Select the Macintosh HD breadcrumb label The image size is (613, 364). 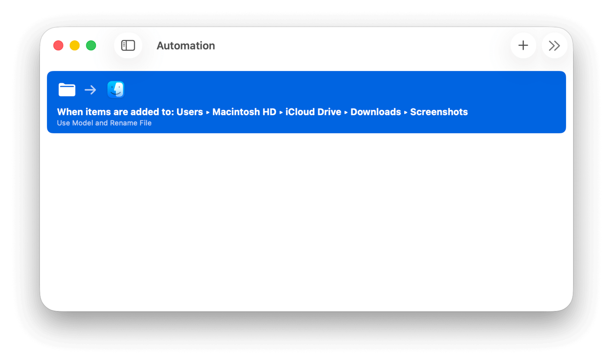[x=244, y=112]
